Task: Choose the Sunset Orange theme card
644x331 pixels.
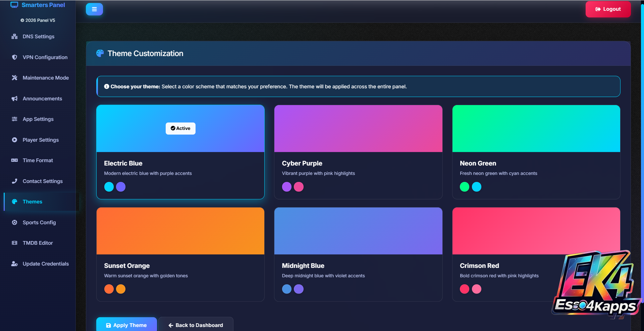Action: [180, 254]
